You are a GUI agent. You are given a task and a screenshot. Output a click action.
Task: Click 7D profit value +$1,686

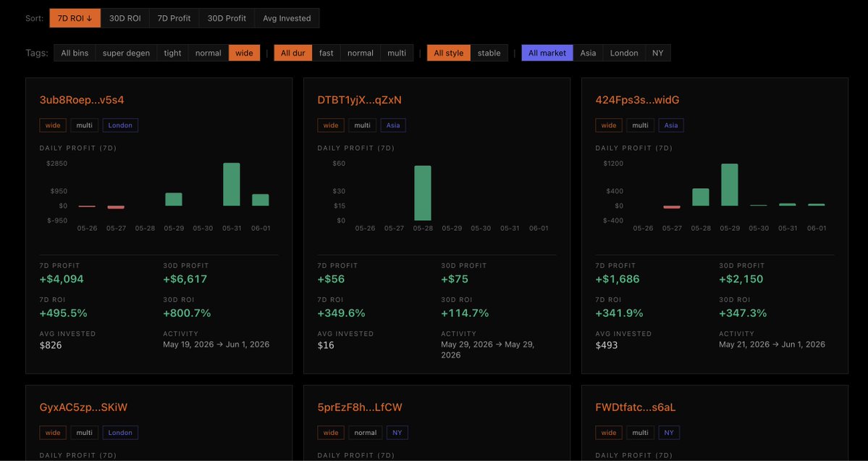(x=618, y=279)
